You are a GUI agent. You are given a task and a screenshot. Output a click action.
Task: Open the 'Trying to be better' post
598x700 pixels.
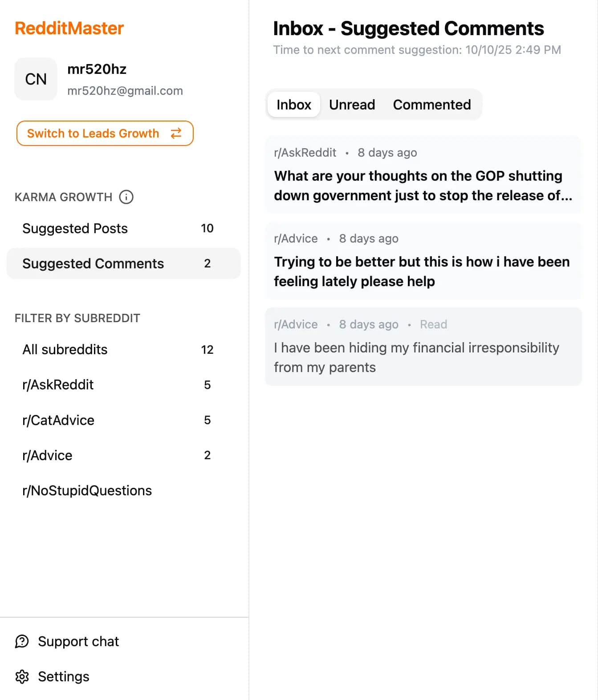click(423, 271)
